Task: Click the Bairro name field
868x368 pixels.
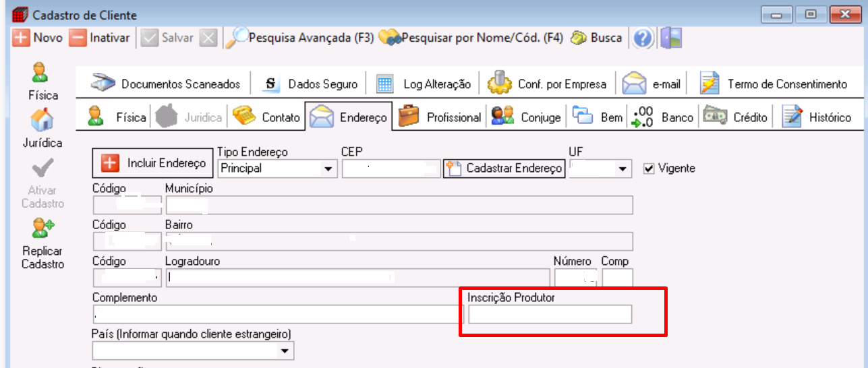Action: tap(399, 241)
